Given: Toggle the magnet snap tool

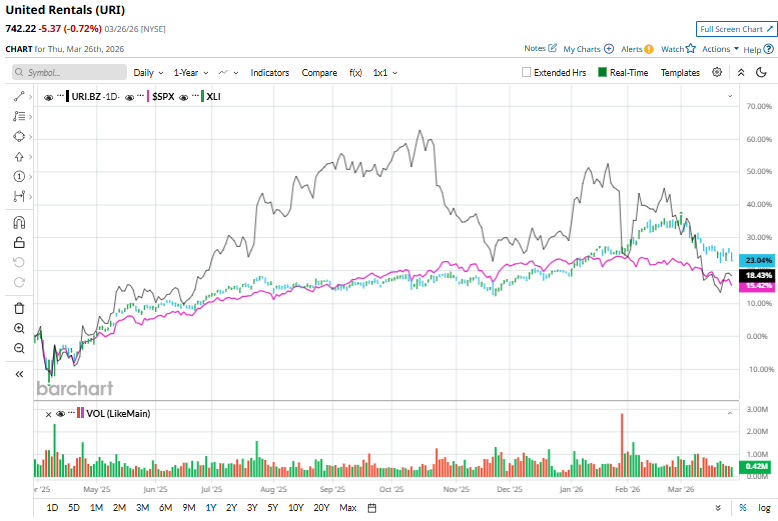Looking at the screenshot, I should tap(19, 222).
